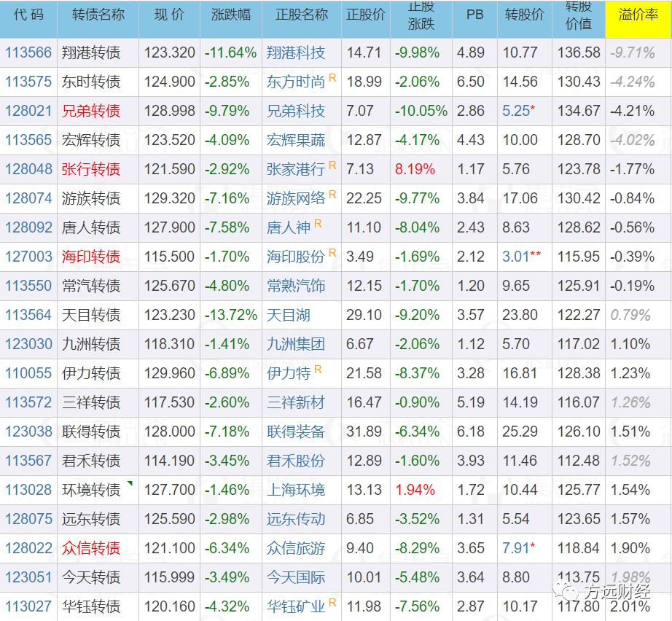The height and width of the screenshot is (621, 672).
Task: Open the 远东传动 stock link
Action: click(x=296, y=519)
